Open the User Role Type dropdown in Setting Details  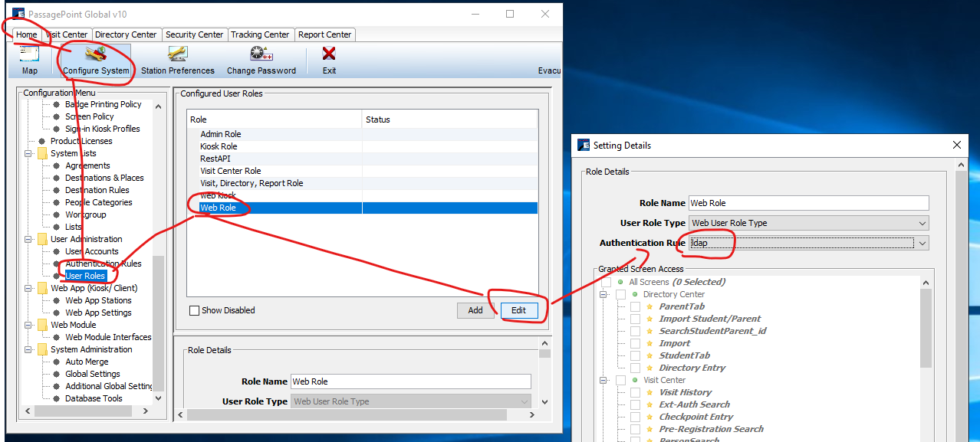[922, 223]
